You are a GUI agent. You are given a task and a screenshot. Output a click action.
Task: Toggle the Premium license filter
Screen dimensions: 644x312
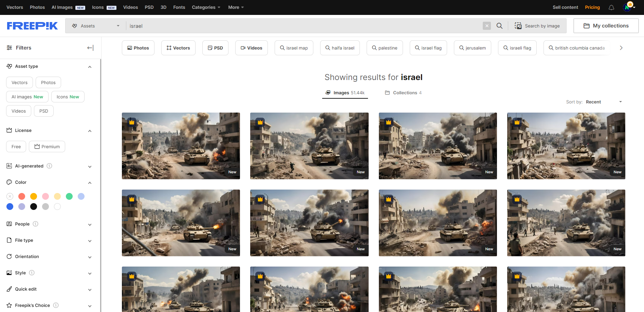coord(47,147)
